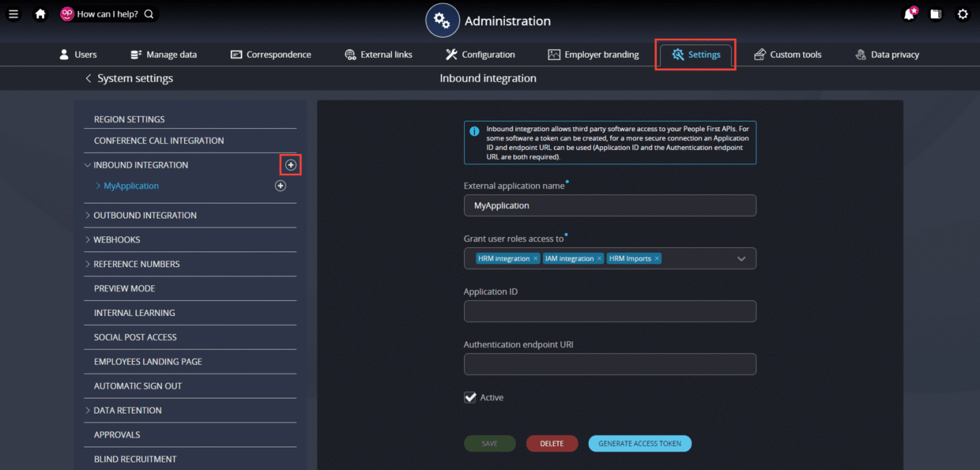Enable the Active checkbox

[x=470, y=397]
